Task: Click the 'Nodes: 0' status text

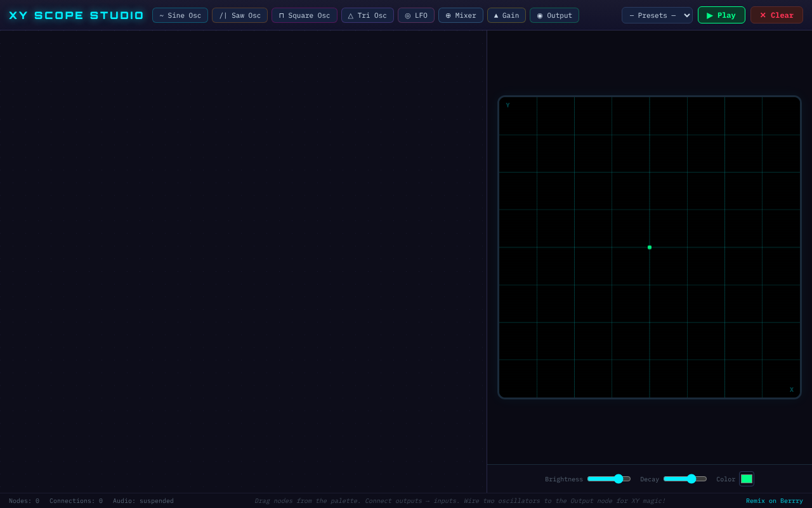Action: (x=24, y=501)
